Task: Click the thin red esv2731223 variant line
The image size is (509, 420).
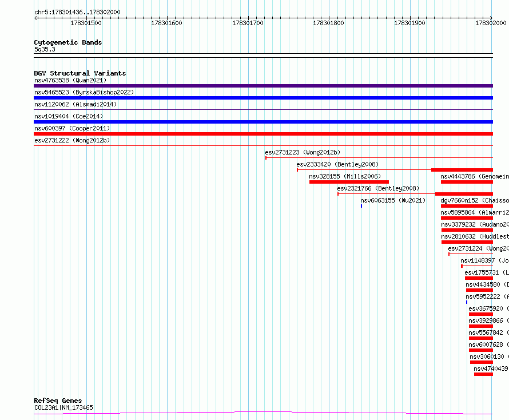Action: (x=379, y=158)
